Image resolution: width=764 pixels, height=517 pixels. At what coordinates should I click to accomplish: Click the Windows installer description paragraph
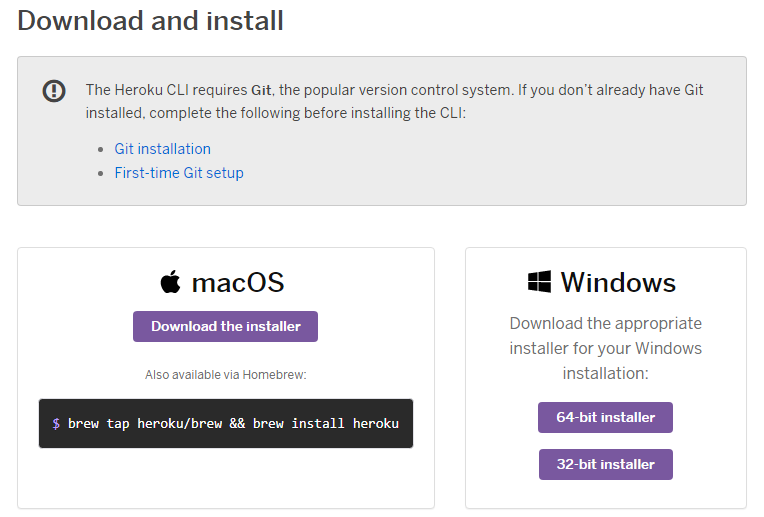click(606, 348)
